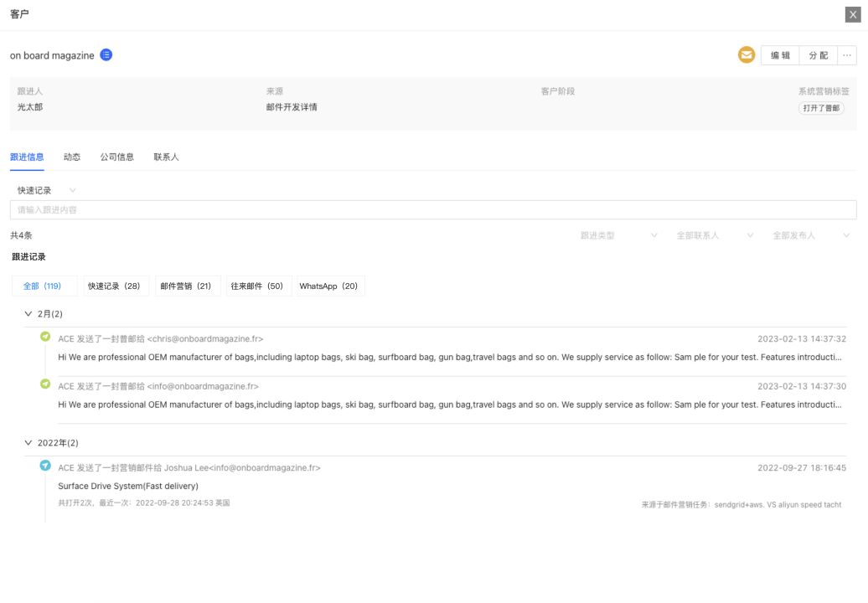The width and height of the screenshot is (868, 603).
Task: Click green sent icon for 14:37:30 email record
Action: pos(45,384)
